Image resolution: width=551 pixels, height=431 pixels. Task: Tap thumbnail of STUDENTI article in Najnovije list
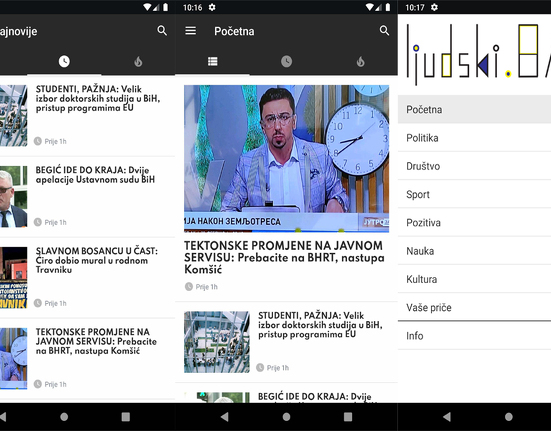[x=13, y=116]
